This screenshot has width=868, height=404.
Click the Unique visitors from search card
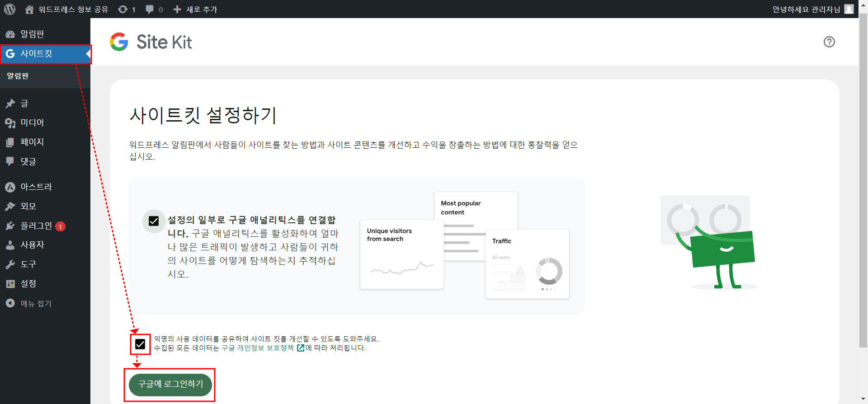[x=402, y=254]
